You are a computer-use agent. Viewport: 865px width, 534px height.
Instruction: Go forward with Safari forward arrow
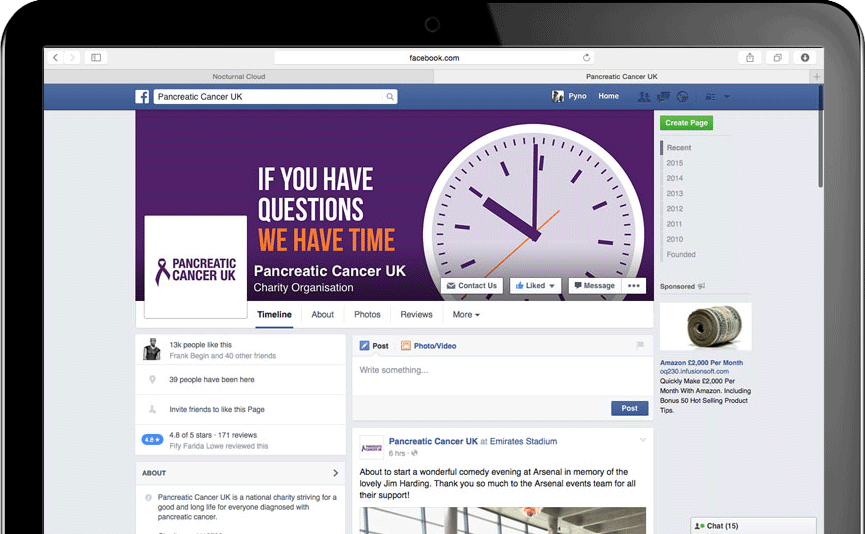(x=72, y=57)
